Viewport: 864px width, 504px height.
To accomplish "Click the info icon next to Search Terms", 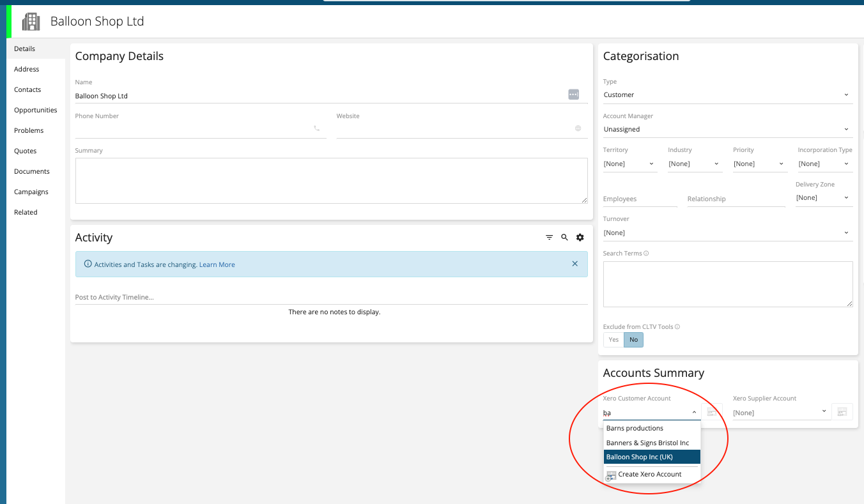I will click(x=646, y=253).
